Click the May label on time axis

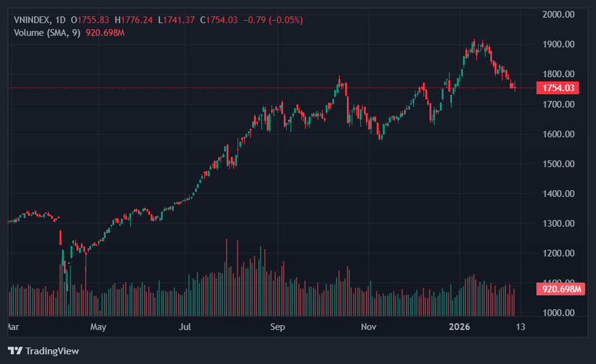click(98, 327)
